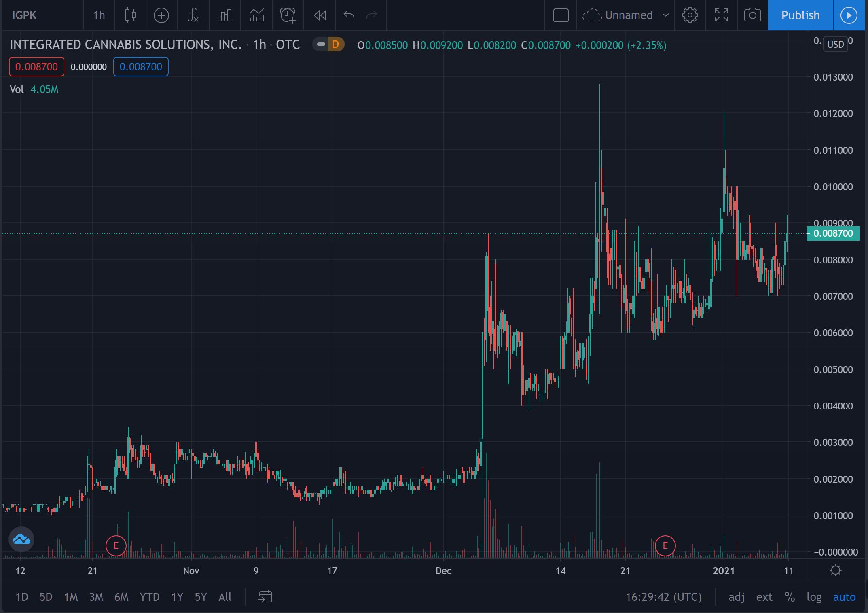Add a symbol to compare with plus icon

click(161, 15)
